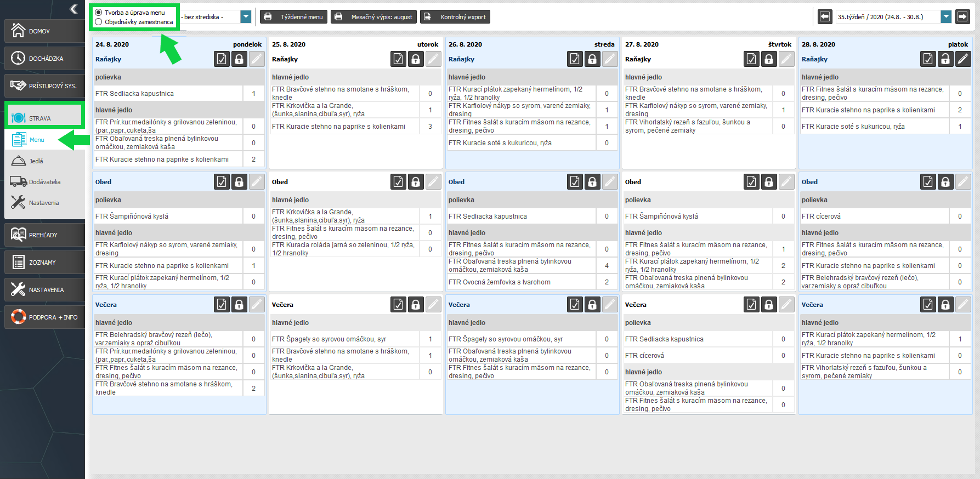This screenshot has height=479, width=980.
Task: Click the confirm icon for Thursday Obed
Action: (751, 182)
